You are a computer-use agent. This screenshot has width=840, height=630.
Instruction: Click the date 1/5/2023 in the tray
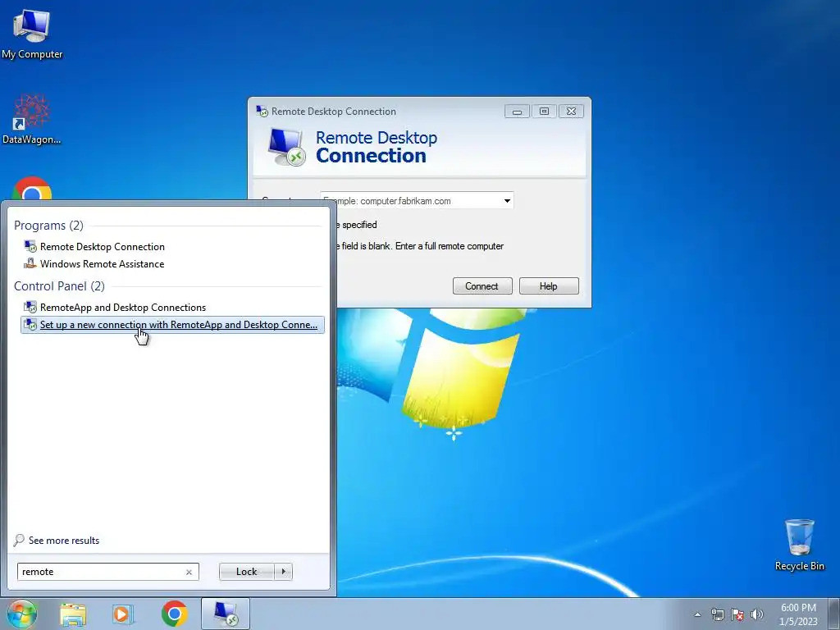[x=798, y=622]
